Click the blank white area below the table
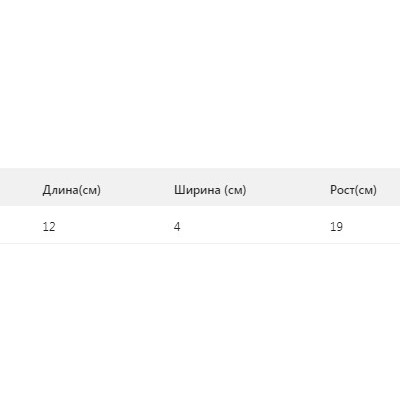Viewport: 400px width, 400px height. (200, 322)
